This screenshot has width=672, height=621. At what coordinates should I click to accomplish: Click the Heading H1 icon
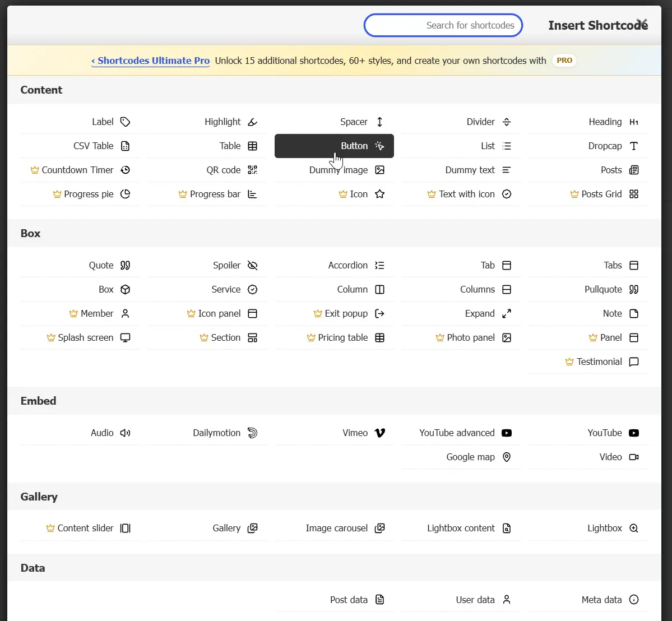coord(634,122)
